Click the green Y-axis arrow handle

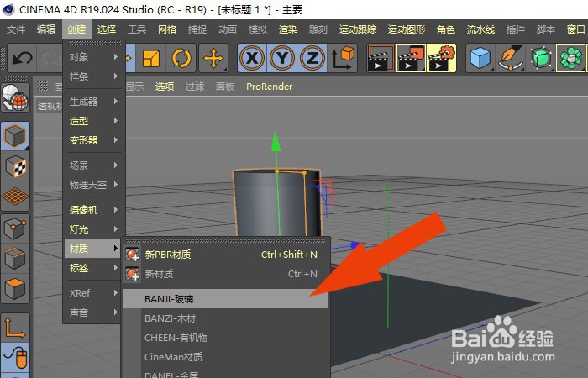[276, 141]
